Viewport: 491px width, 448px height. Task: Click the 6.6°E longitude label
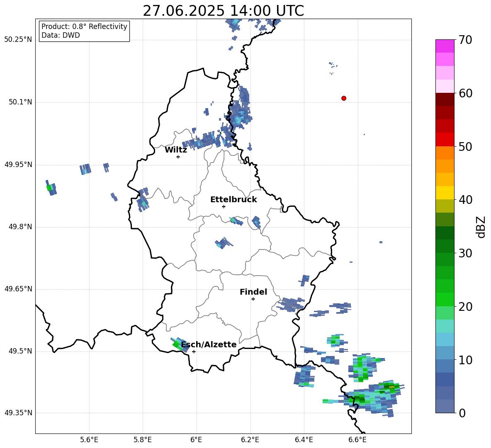pyautogui.click(x=357, y=440)
